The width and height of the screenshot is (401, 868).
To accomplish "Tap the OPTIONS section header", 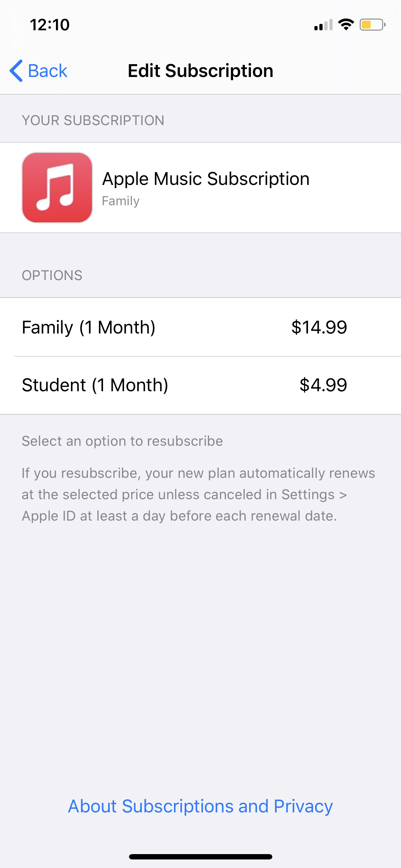I will point(52,275).
